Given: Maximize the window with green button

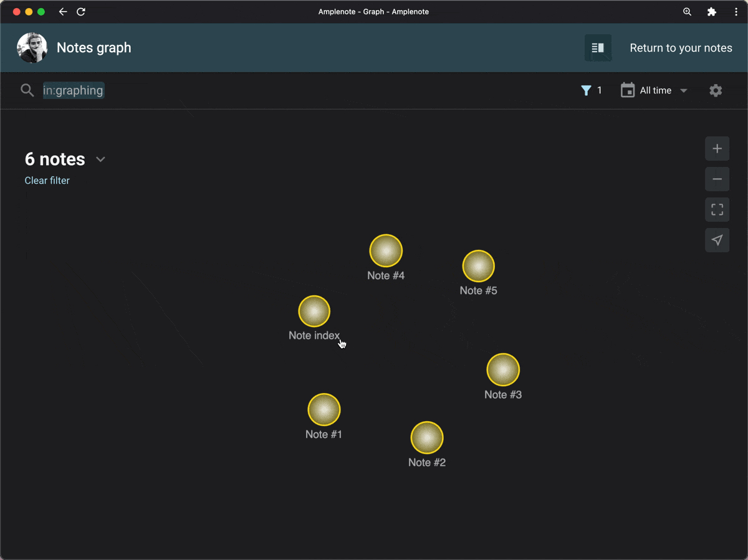Looking at the screenshot, I should click(41, 12).
